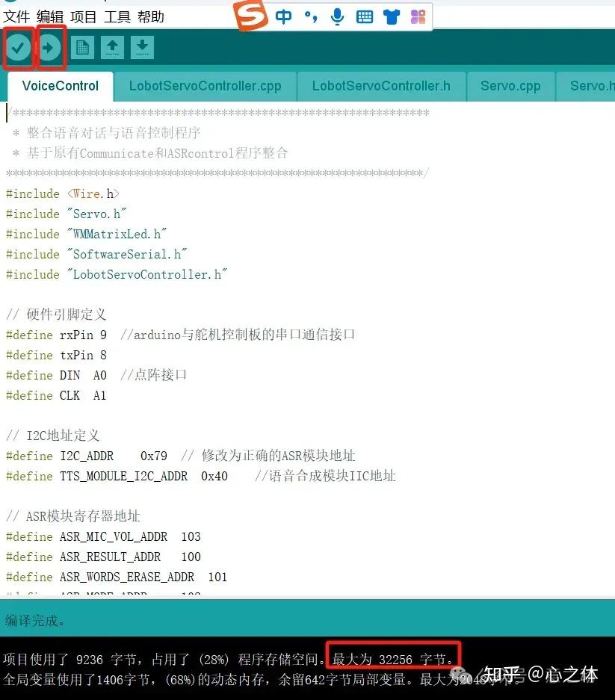Create a new sketch via document icon
This screenshot has height=700, width=615.
[x=82, y=47]
